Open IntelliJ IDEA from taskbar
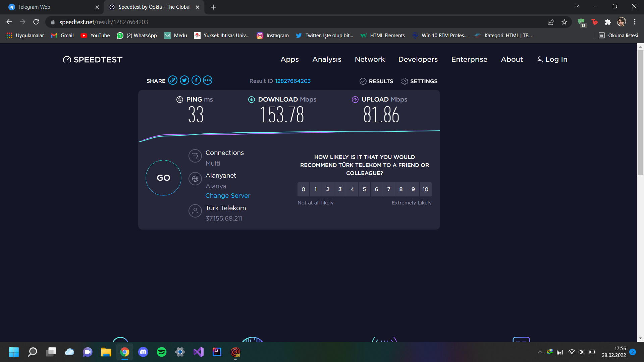Image resolution: width=644 pixels, height=362 pixels. tap(217, 352)
